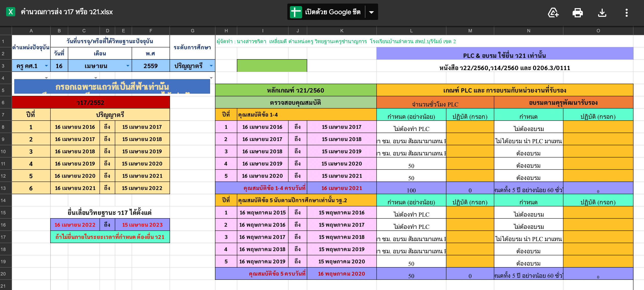Click the red ว17/2552 header cell

point(91,102)
